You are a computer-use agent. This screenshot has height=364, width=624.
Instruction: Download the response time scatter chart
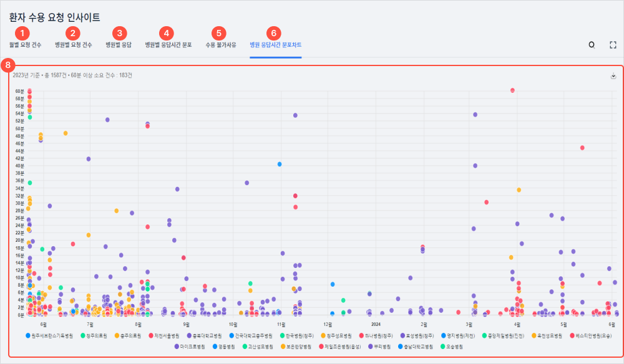click(613, 76)
